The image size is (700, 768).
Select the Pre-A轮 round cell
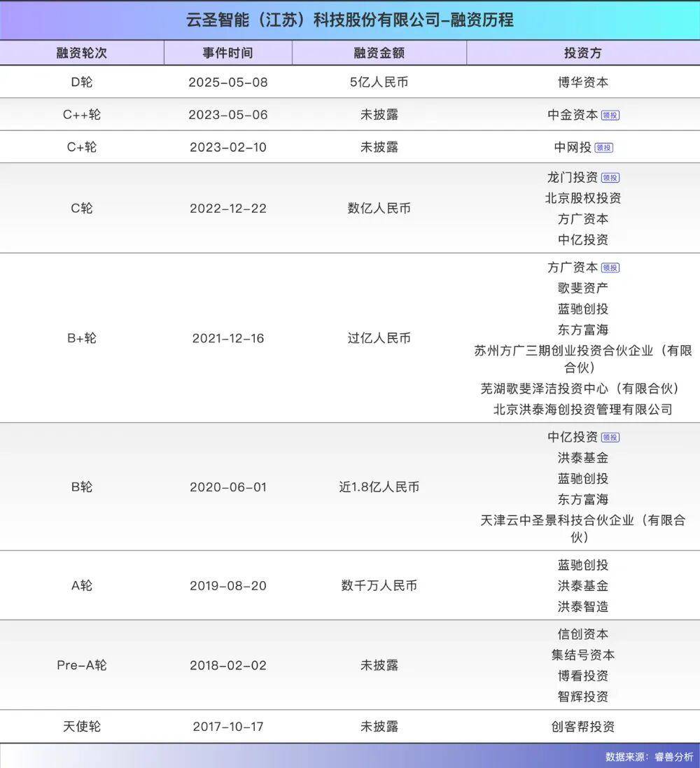82,665
